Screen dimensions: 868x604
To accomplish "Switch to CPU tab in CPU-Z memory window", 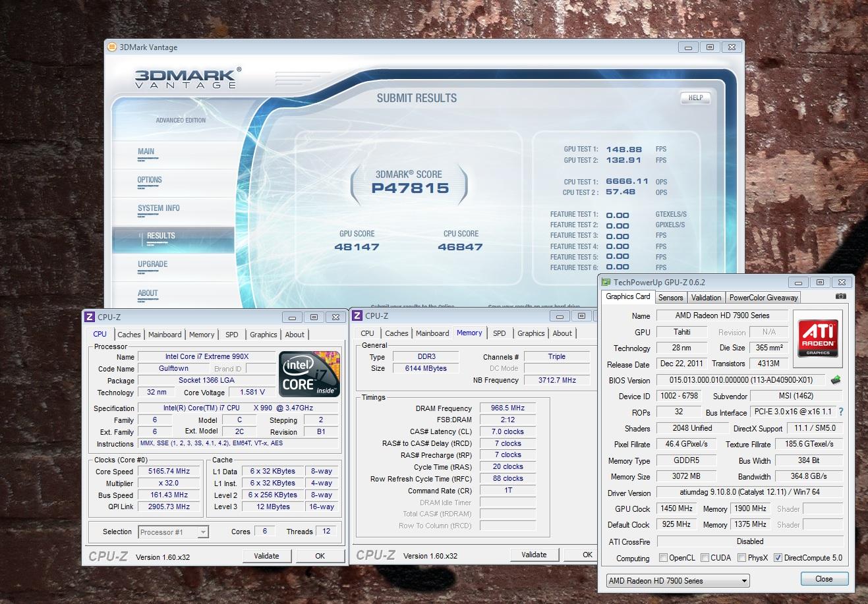I will [368, 333].
